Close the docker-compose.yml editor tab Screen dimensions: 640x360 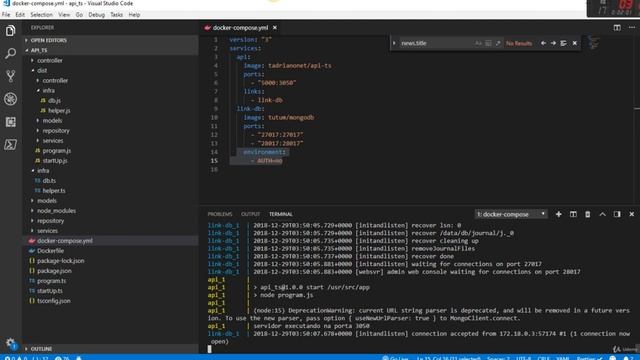(275, 28)
